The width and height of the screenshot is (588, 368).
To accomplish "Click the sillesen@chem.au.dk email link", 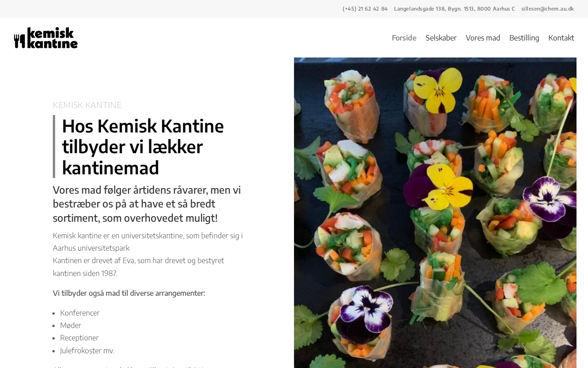I will click(x=548, y=9).
